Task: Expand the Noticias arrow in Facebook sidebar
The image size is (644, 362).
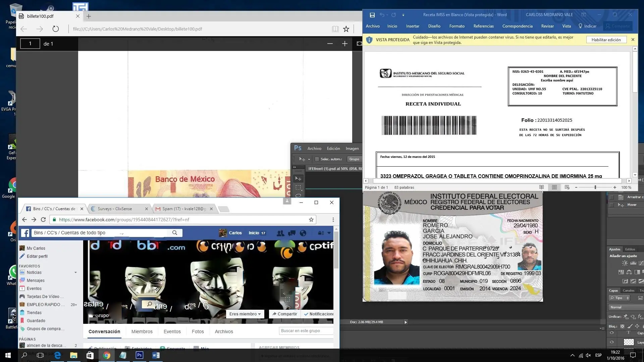Action: pos(75,273)
